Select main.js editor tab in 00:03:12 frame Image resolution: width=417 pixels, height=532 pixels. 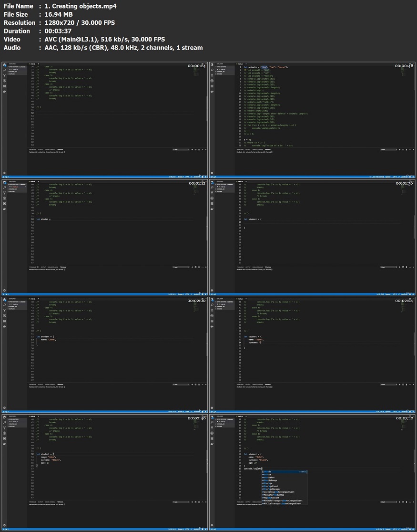242,416
